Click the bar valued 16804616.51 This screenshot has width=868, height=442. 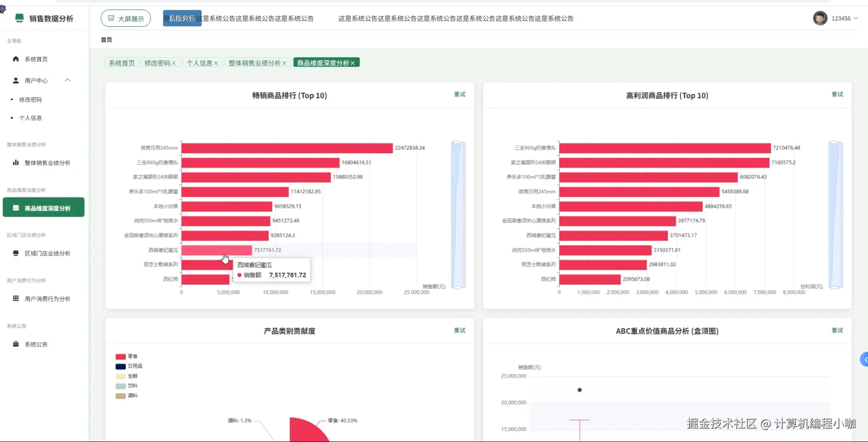[x=260, y=163]
